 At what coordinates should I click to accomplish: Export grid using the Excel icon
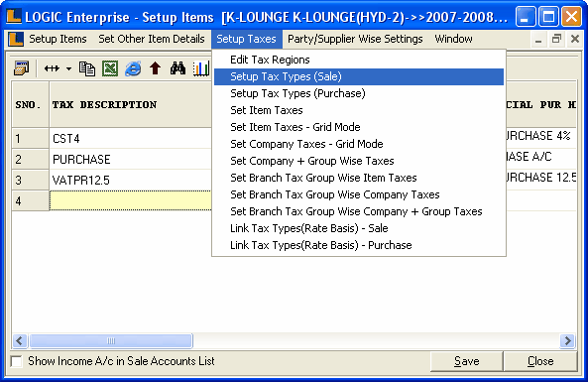pyautogui.click(x=110, y=68)
